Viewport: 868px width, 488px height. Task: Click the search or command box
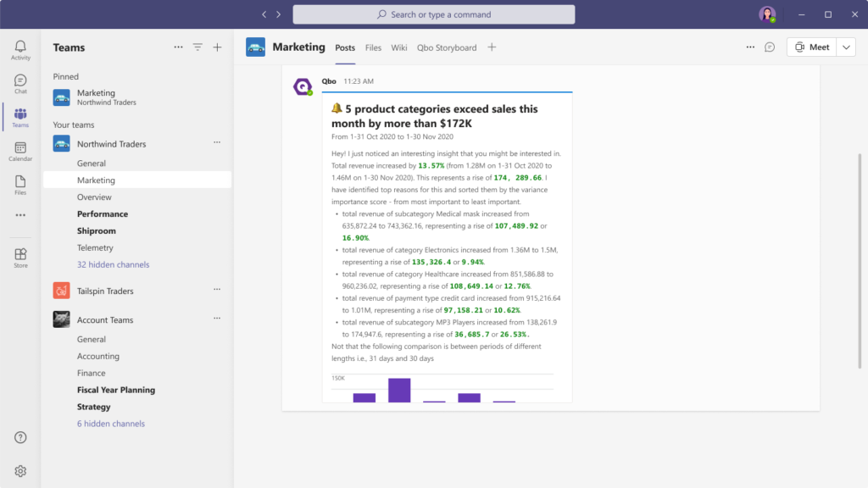pos(433,14)
